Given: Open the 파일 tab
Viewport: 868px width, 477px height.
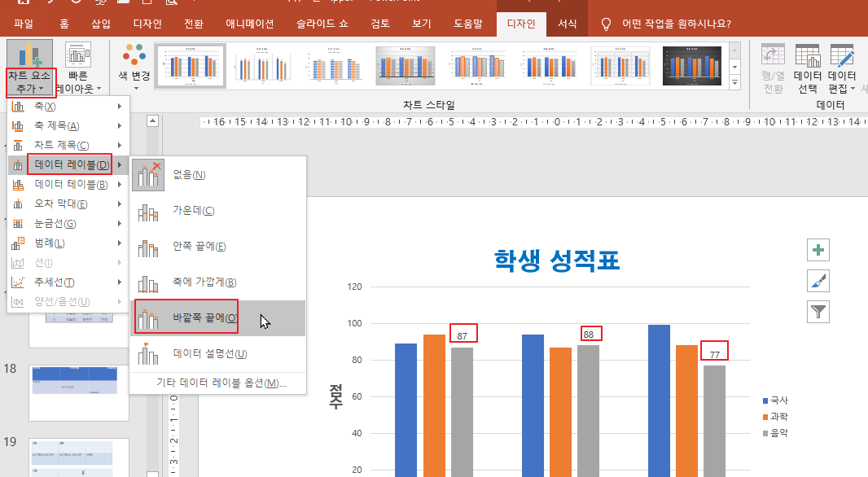Looking at the screenshot, I should point(24,24).
